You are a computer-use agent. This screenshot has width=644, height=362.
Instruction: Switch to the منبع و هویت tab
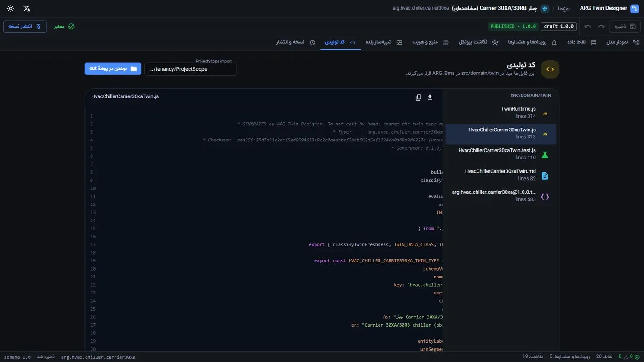(x=431, y=42)
